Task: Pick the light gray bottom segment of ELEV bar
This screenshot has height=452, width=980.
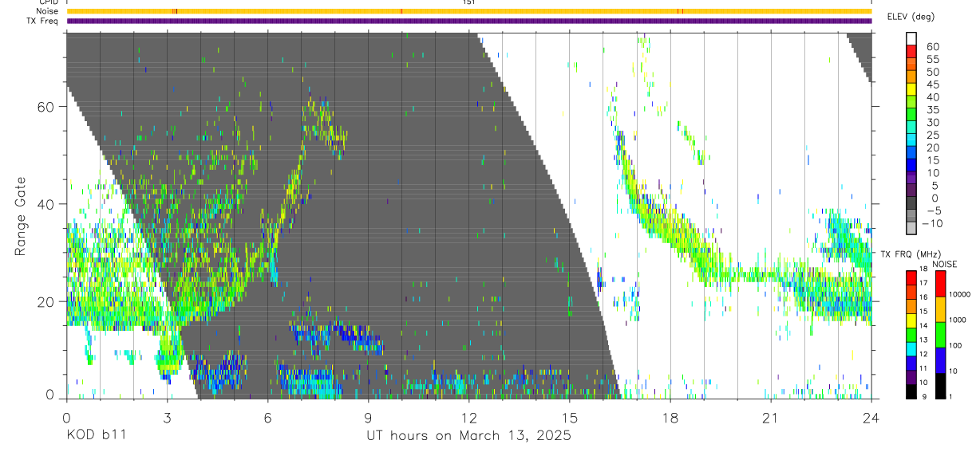Action: (x=912, y=229)
